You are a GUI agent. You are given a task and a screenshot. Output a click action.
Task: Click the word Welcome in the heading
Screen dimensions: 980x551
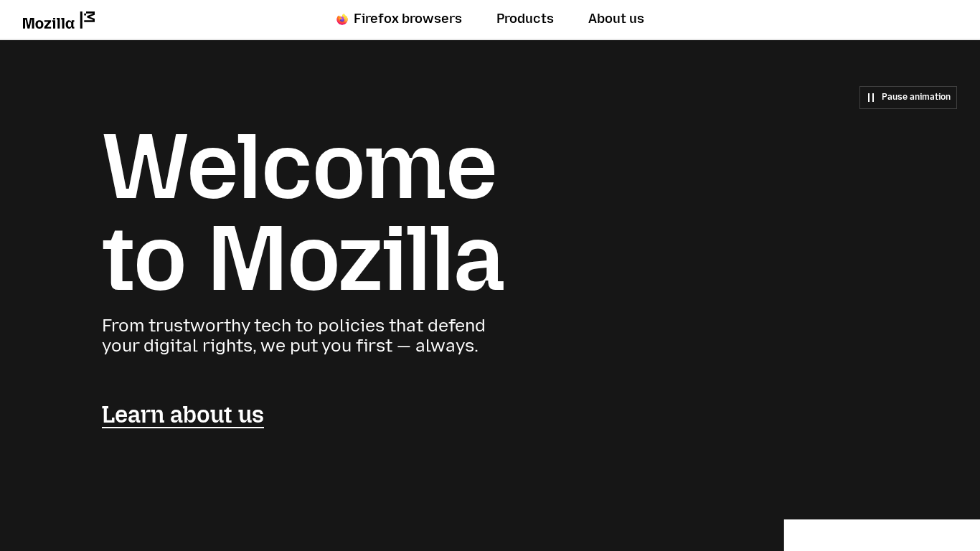[x=299, y=167]
